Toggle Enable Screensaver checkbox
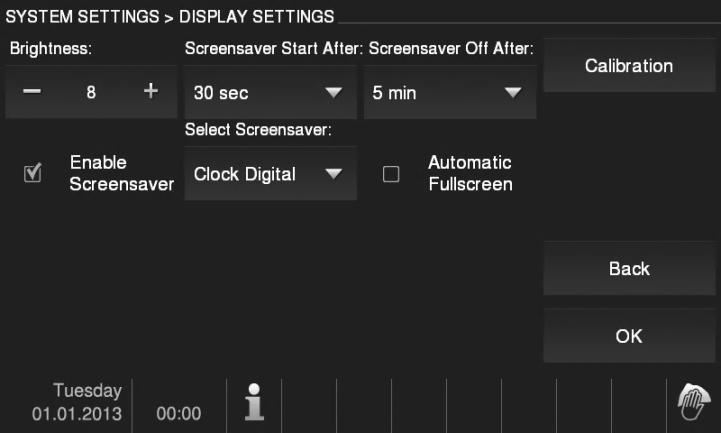The width and height of the screenshot is (721, 433). [31, 174]
